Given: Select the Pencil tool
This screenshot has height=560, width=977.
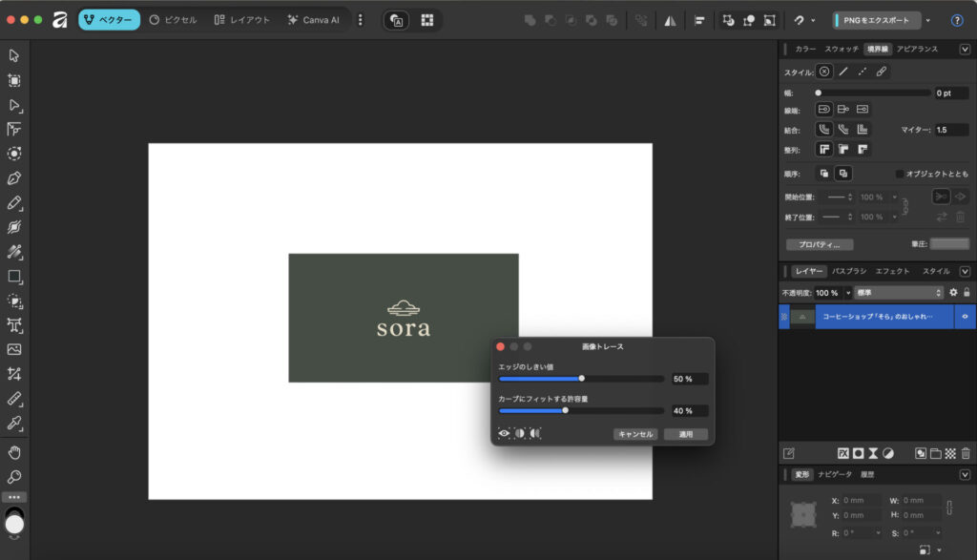Looking at the screenshot, I should pos(14,203).
